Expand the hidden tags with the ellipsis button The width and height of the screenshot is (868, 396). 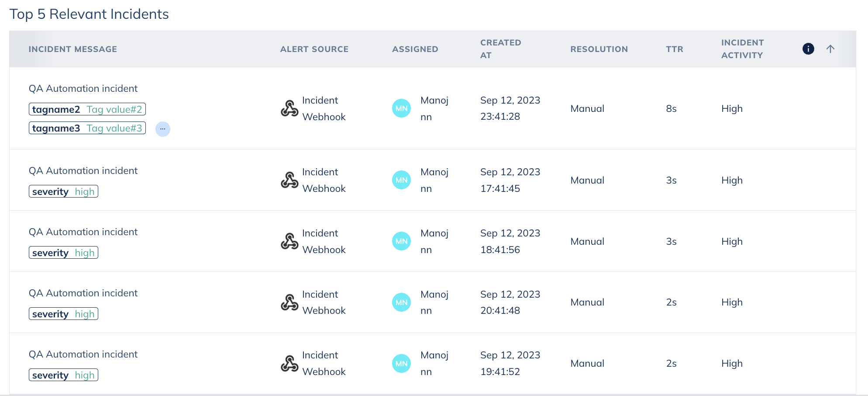pyautogui.click(x=162, y=129)
